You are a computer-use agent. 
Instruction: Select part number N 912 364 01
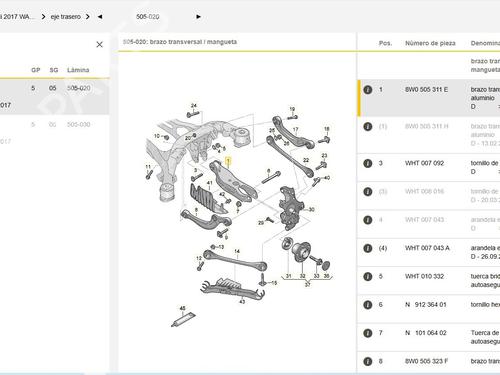(x=426, y=305)
